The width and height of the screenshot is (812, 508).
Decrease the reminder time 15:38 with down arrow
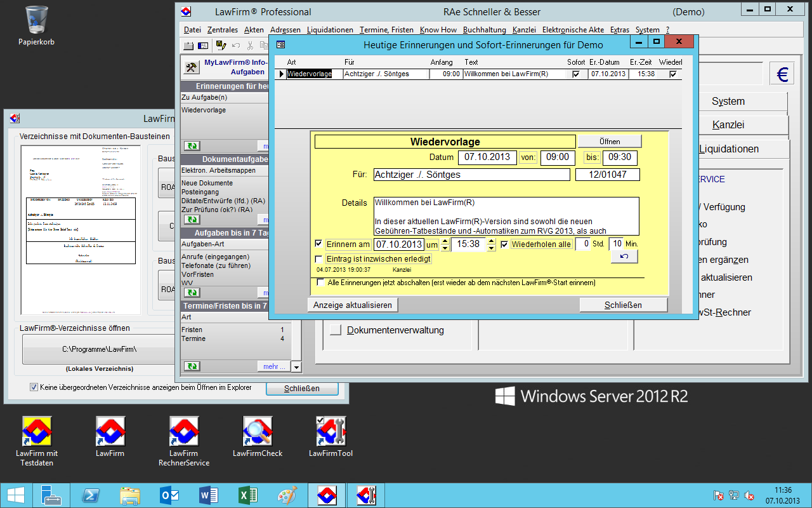click(x=492, y=248)
